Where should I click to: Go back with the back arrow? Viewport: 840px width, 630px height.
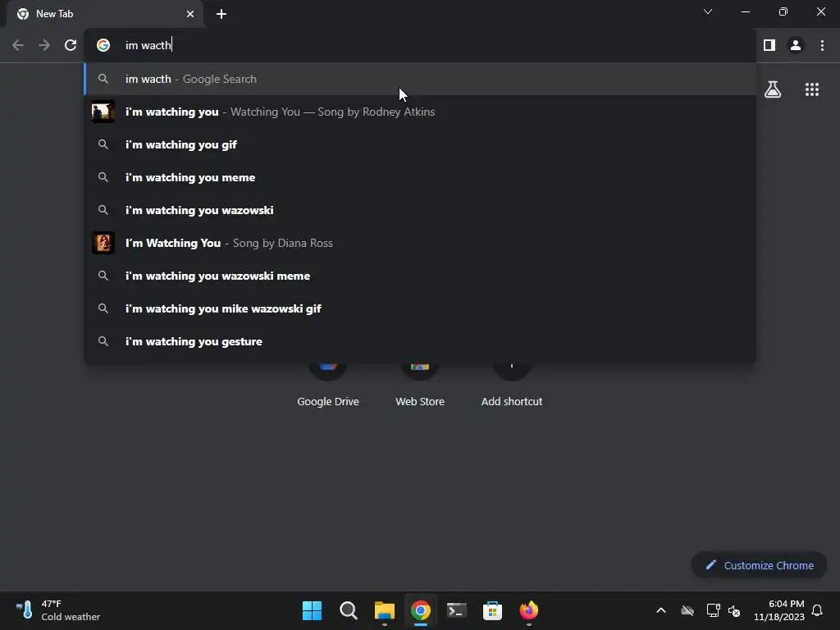(x=18, y=45)
